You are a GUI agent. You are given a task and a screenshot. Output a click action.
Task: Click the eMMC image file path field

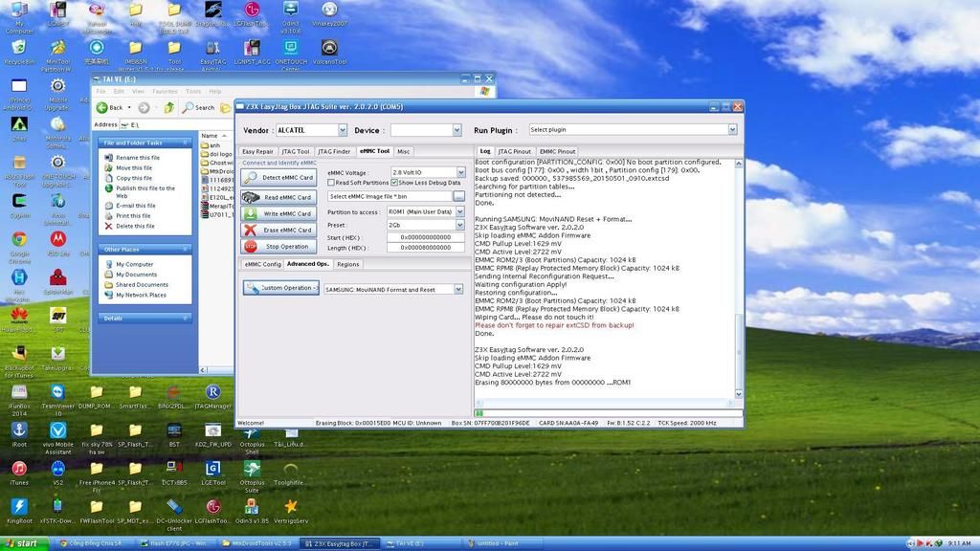click(390, 196)
